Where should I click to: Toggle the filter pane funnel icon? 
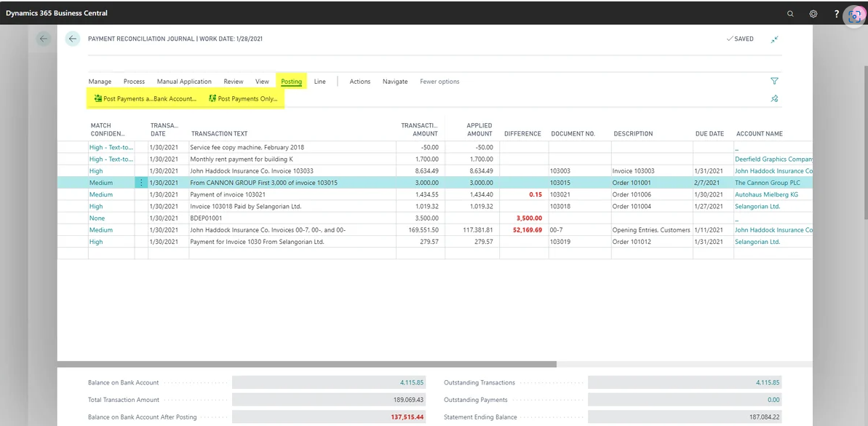pyautogui.click(x=774, y=81)
